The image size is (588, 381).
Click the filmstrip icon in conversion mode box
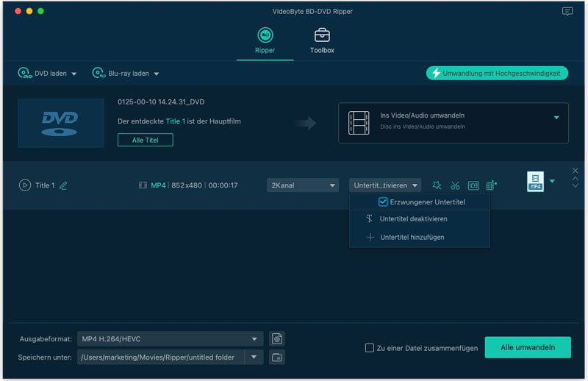click(359, 123)
